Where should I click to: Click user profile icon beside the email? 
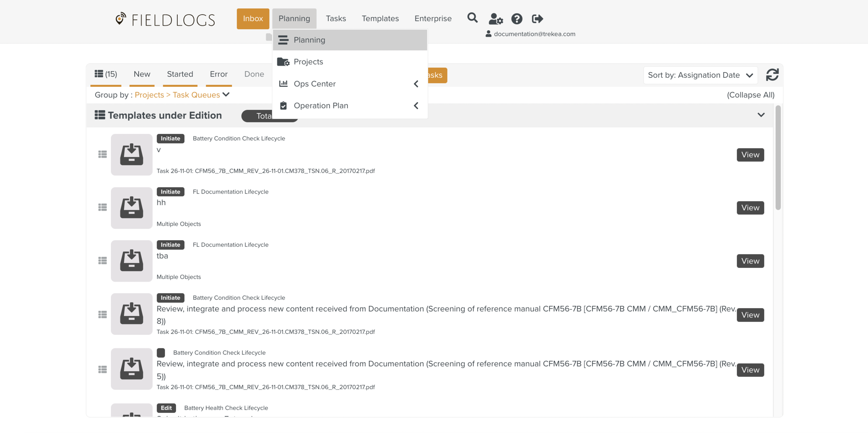pyautogui.click(x=488, y=34)
